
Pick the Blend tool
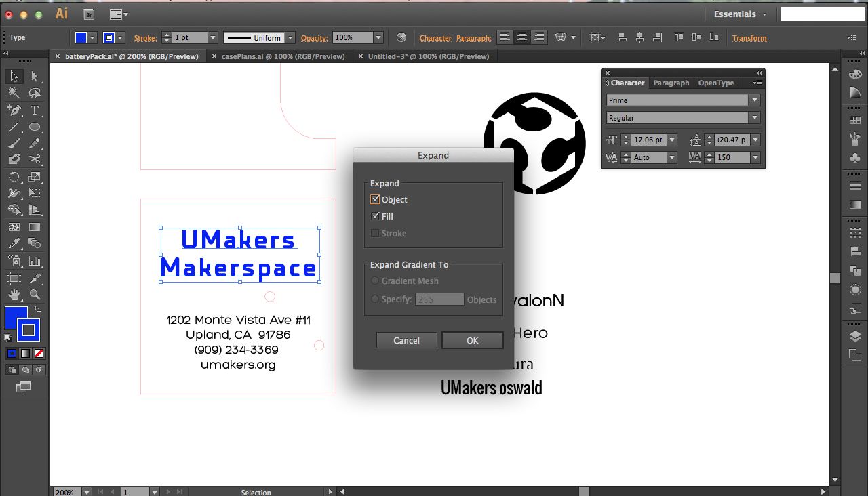click(x=35, y=244)
